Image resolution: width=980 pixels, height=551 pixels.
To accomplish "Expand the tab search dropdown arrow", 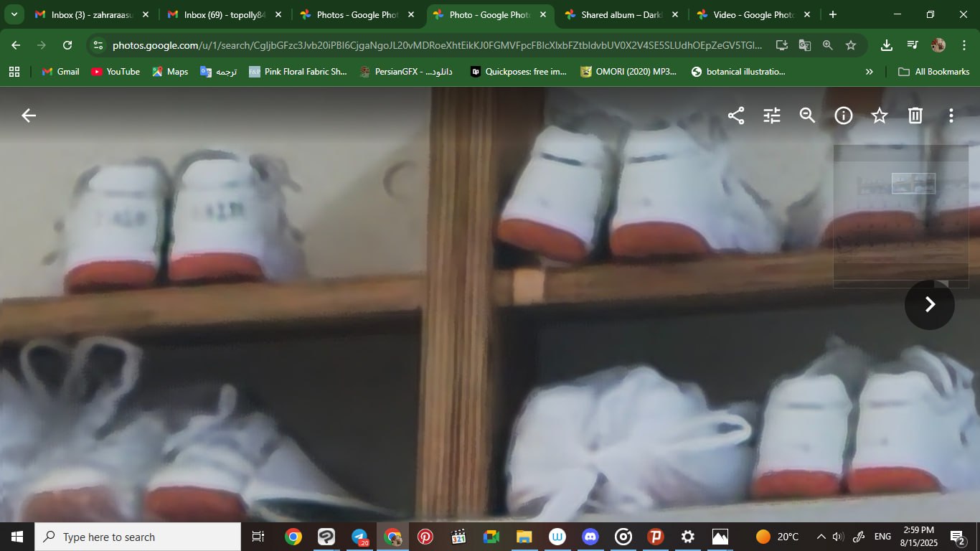I will coord(14,14).
